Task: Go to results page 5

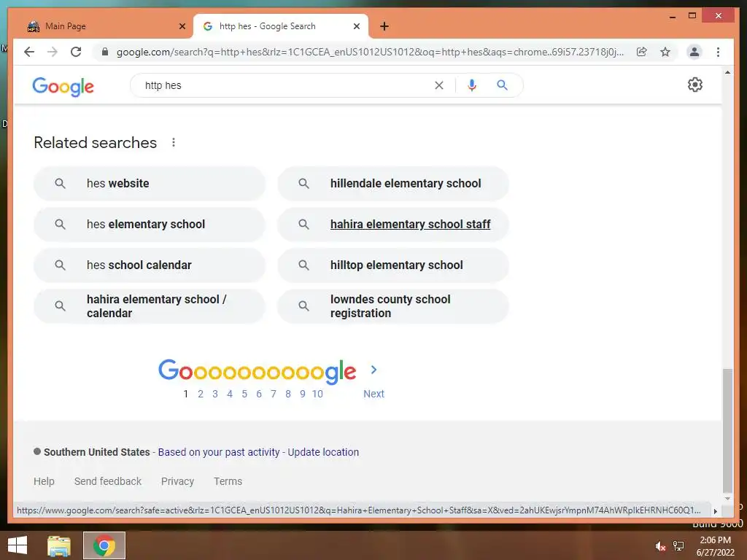Action: (x=244, y=394)
